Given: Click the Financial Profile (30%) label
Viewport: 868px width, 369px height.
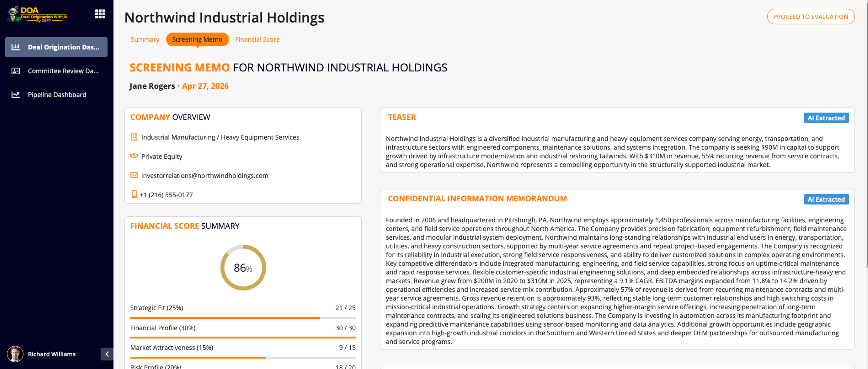Looking at the screenshot, I should [163, 328].
